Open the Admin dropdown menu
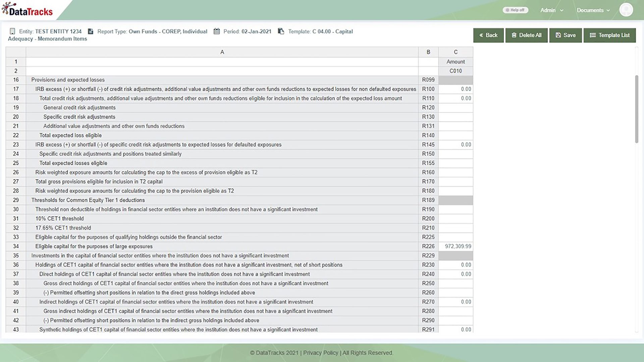The width and height of the screenshot is (644, 362). pyautogui.click(x=551, y=10)
